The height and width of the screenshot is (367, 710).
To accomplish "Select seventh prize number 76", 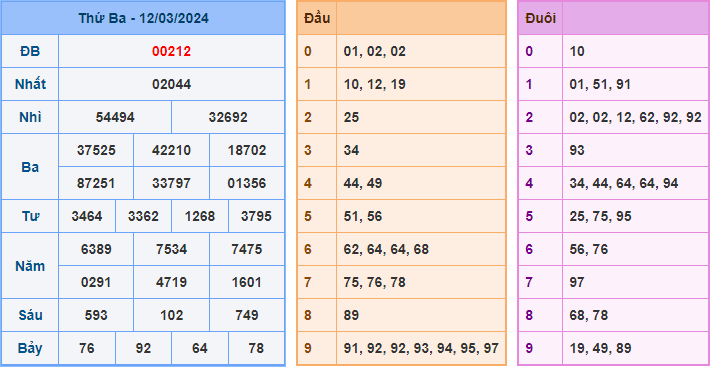I will click(87, 348).
